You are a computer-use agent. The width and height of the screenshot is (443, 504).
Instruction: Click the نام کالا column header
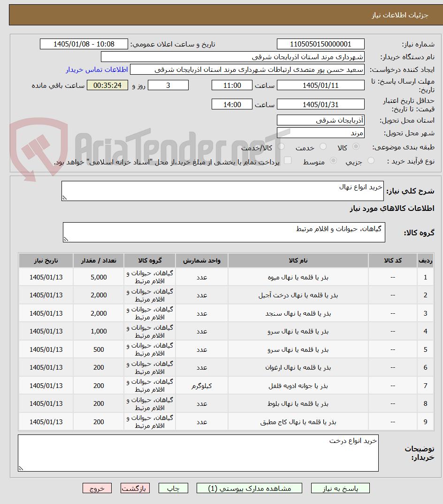click(298, 260)
